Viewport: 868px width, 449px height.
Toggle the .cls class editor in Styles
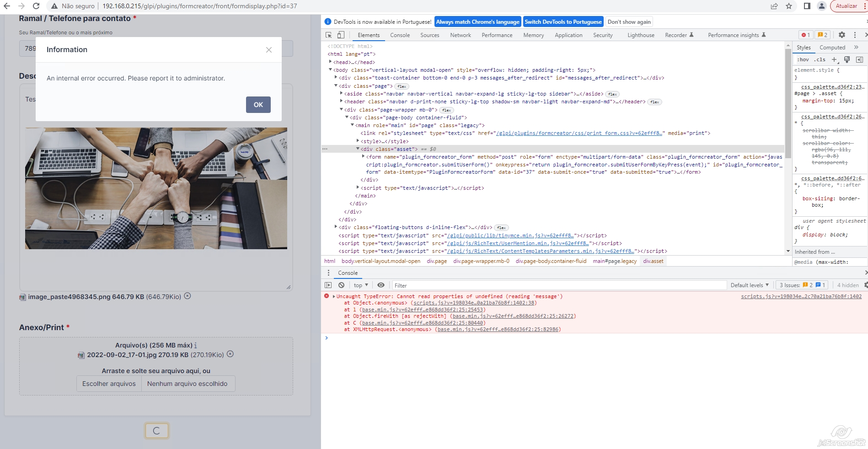pos(820,59)
